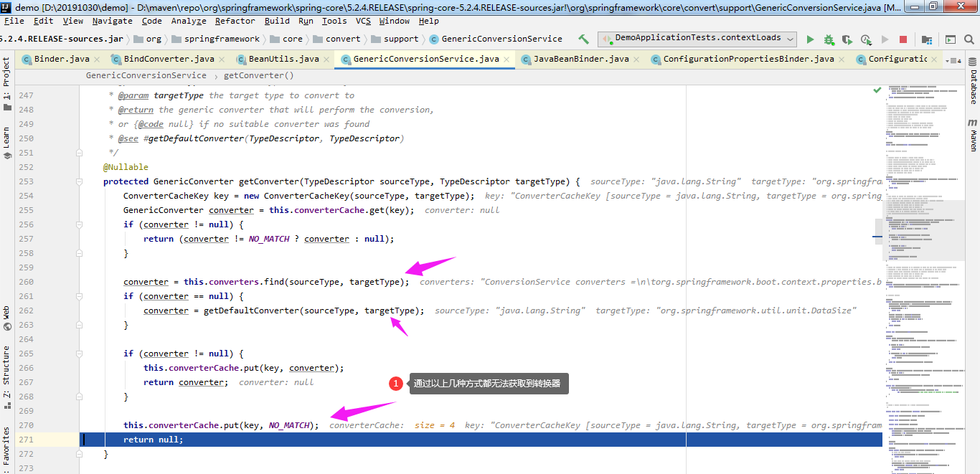This screenshot has width=980, height=474.
Task: Place the caret on 'return null;' line 271
Action: (x=153, y=440)
